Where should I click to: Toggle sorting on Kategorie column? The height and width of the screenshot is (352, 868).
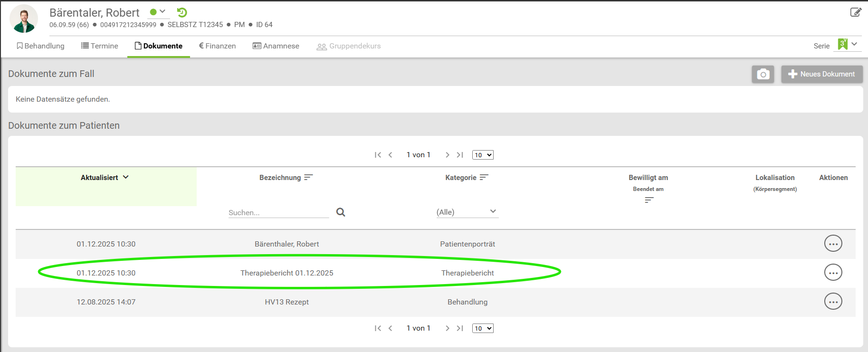484,178
